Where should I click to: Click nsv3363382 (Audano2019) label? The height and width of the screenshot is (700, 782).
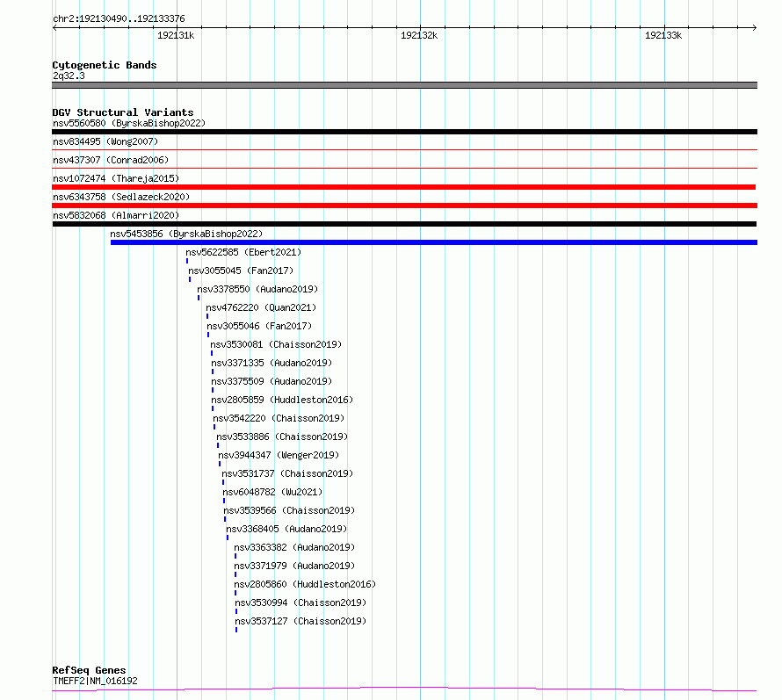coord(294,547)
